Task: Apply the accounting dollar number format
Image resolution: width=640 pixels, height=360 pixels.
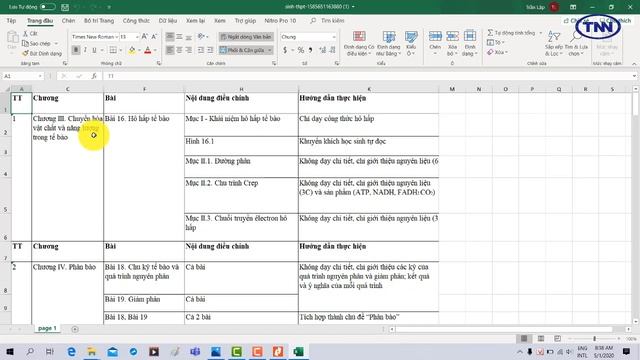Action: click(x=285, y=50)
